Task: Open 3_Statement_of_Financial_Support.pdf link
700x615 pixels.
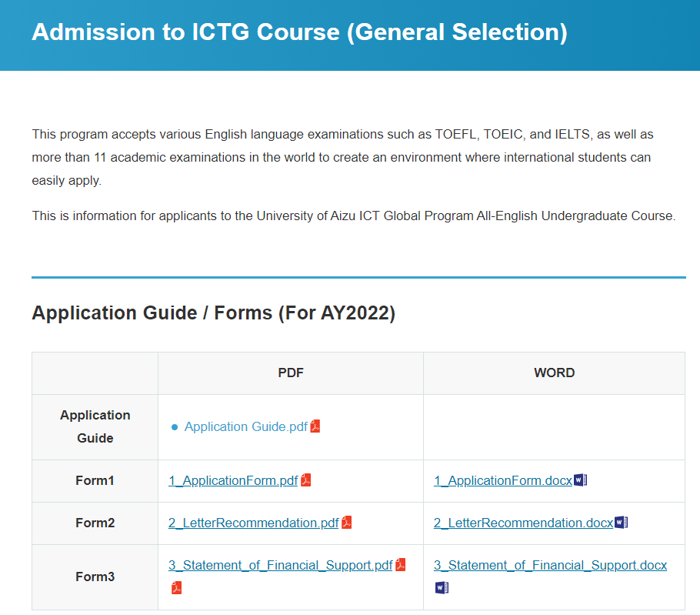Action: click(280, 566)
